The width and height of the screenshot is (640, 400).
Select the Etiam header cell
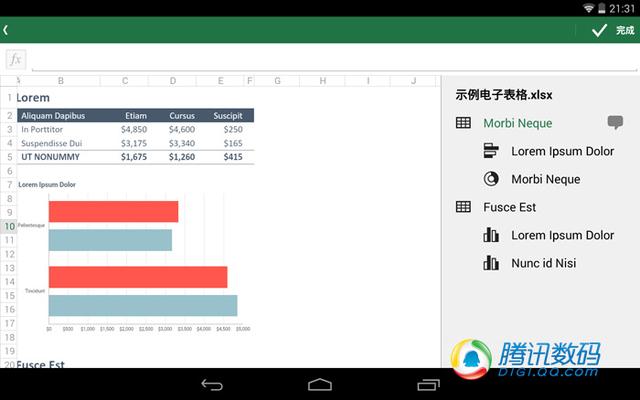136,116
